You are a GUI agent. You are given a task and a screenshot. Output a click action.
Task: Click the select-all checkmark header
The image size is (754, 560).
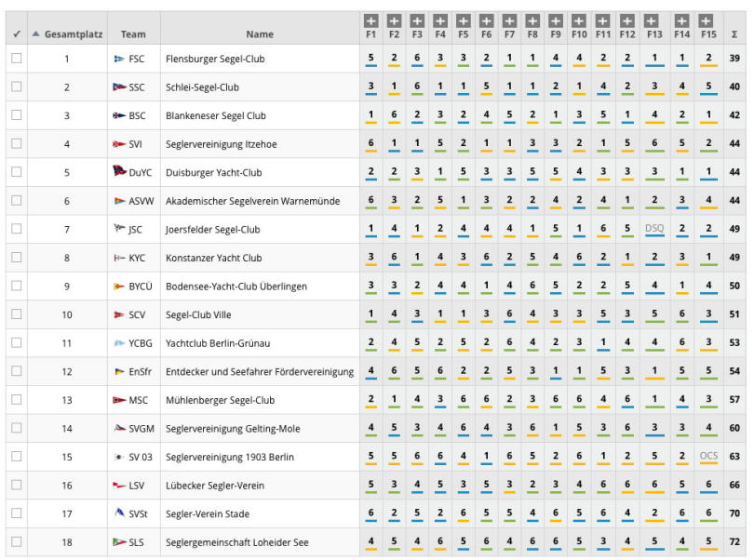17,34
